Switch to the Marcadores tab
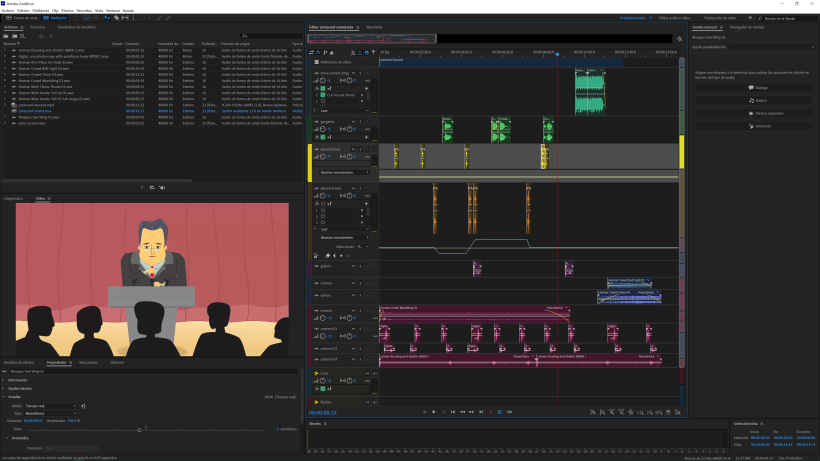The image size is (820, 461). [88, 362]
